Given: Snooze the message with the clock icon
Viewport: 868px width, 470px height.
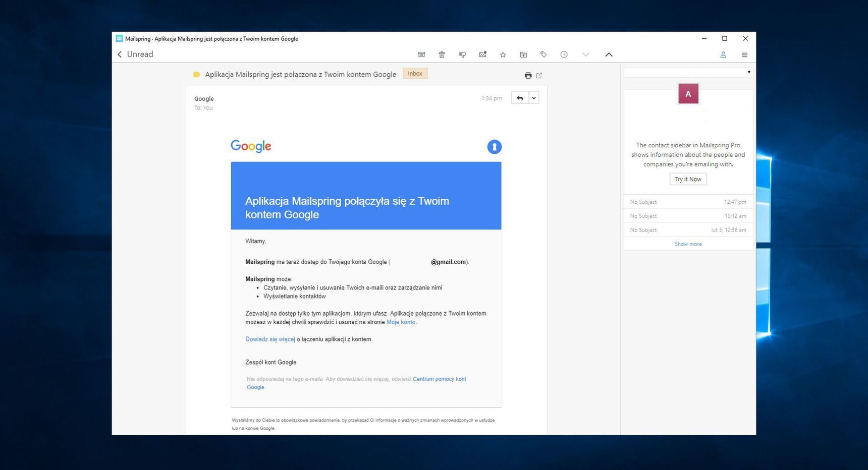Looking at the screenshot, I should tap(564, 54).
